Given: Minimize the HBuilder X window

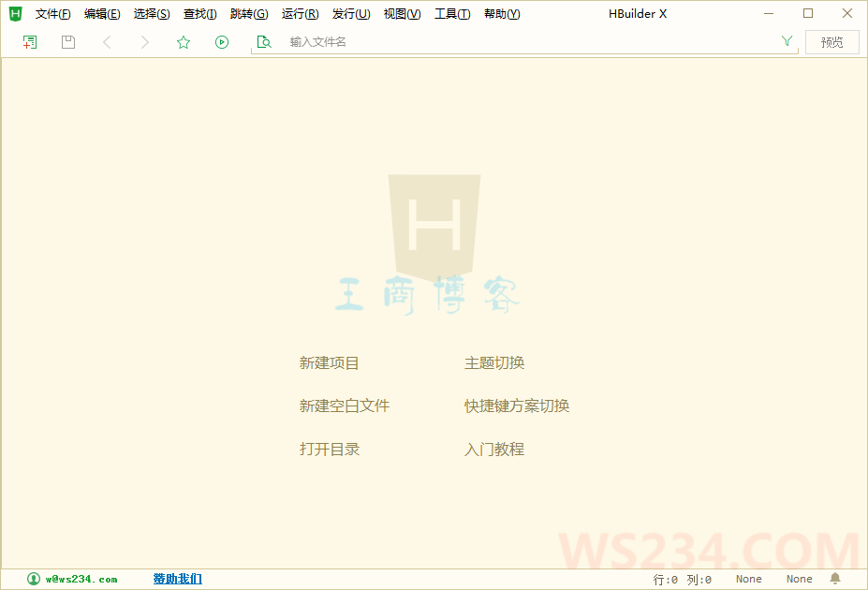Looking at the screenshot, I should coord(769,13).
